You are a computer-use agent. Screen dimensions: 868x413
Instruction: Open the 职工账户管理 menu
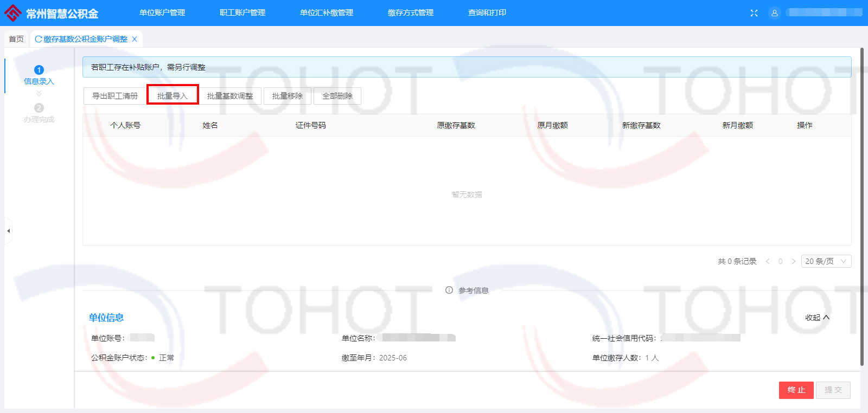click(242, 13)
